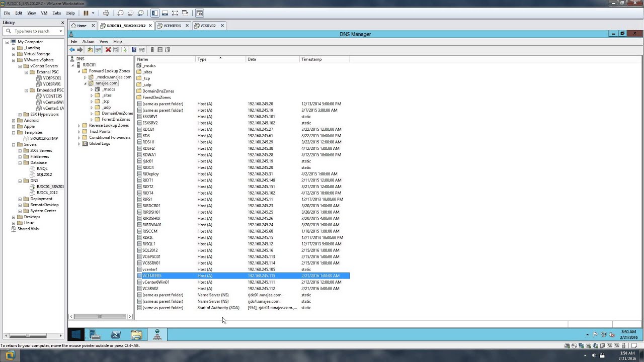Open File Explorer from the guest taskbar
This screenshot has height=362, width=644.
point(136,334)
